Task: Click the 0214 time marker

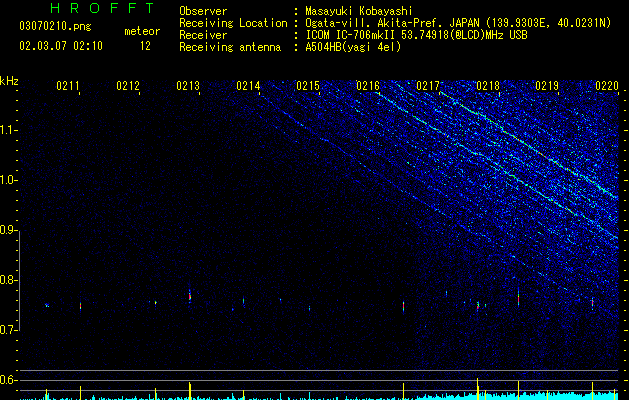Action: pyautogui.click(x=248, y=86)
